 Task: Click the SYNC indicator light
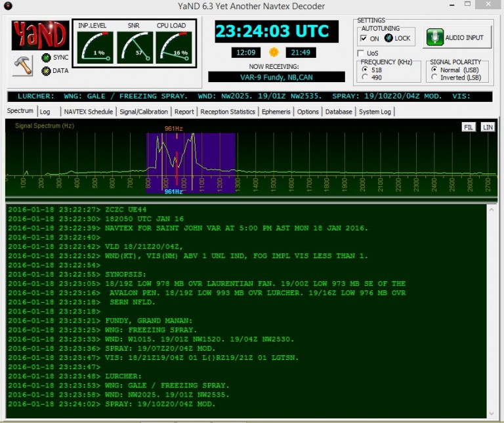(46, 58)
